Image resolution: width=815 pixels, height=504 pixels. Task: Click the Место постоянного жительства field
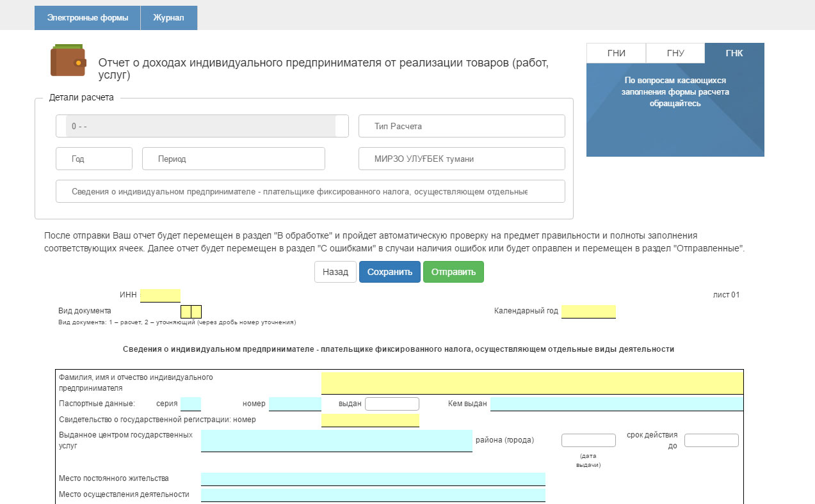[x=373, y=479]
